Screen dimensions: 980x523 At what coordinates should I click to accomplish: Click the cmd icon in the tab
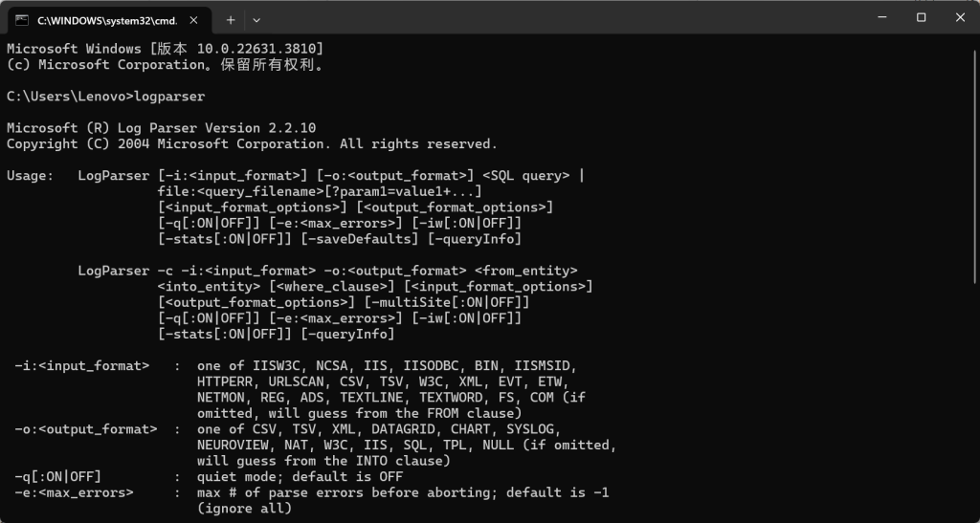pyautogui.click(x=22, y=19)
